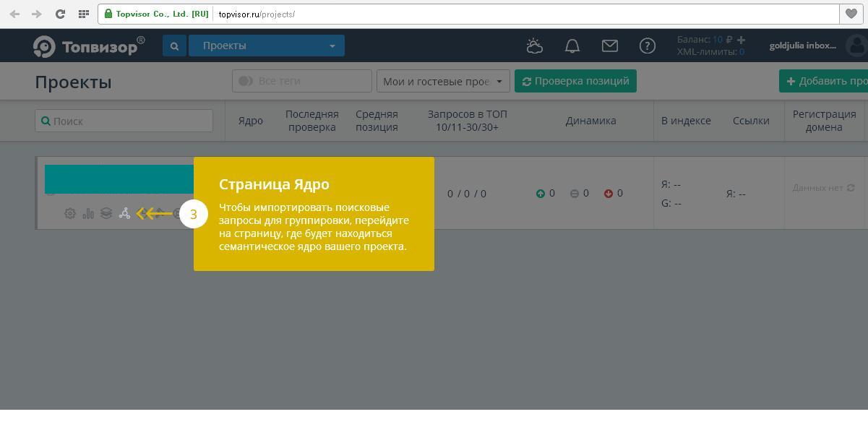Sort by Ядро column header

251,121
